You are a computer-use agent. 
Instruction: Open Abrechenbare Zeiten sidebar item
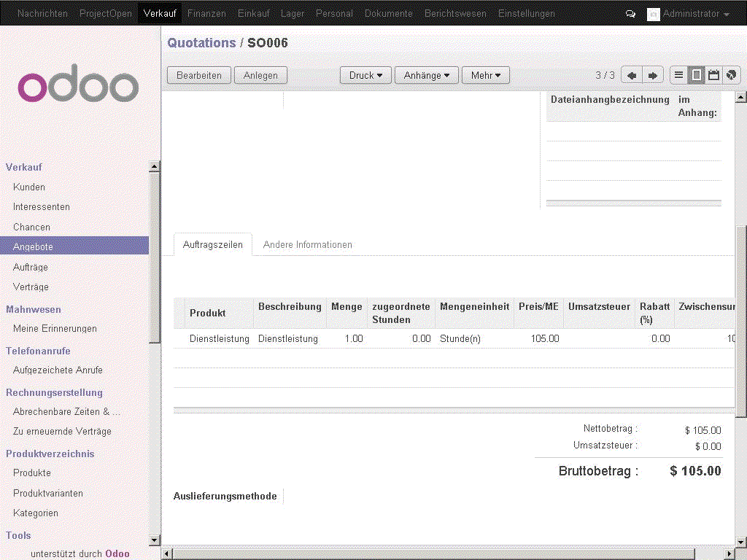[66, 411]
